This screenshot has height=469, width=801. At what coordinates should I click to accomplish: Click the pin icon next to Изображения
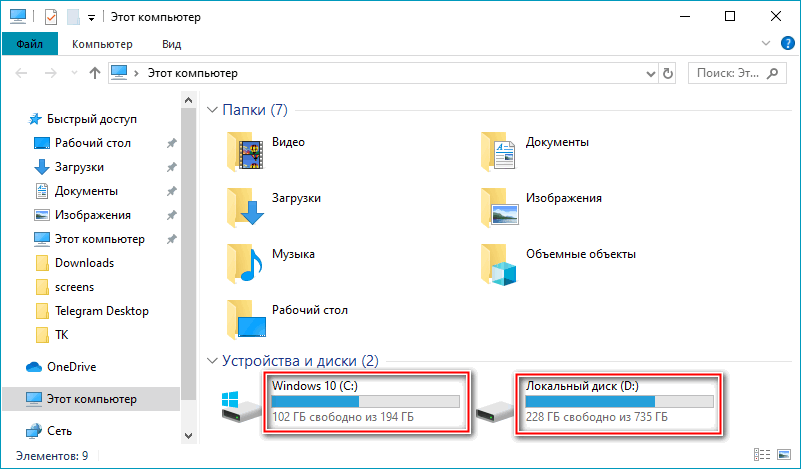pyautogui.click(x=172, y=215)
